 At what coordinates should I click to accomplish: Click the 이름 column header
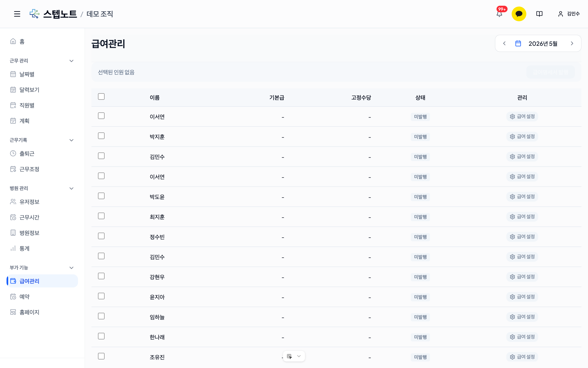(x=155, y=98)
